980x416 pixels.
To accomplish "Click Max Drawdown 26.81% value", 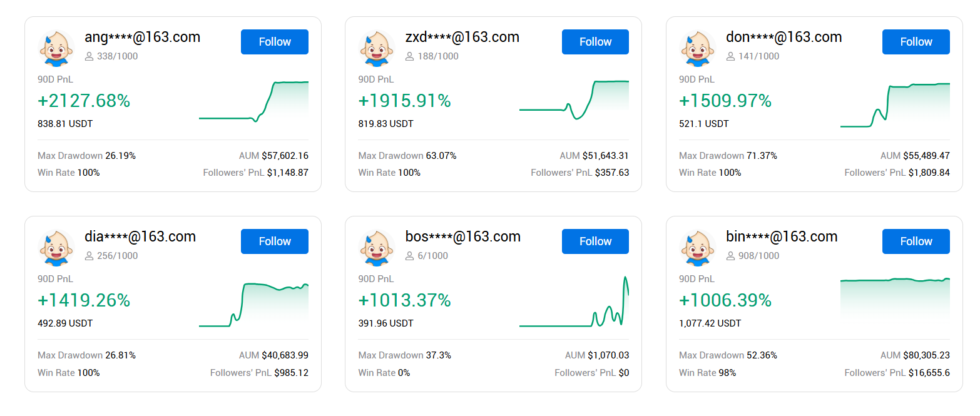I will pyautogui.click(x=120, y=355).
